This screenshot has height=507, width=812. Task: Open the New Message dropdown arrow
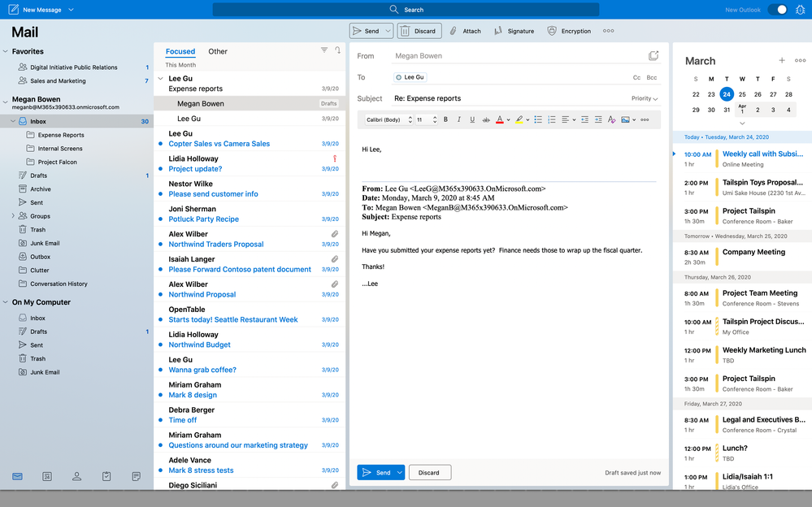tap(71, 10)
